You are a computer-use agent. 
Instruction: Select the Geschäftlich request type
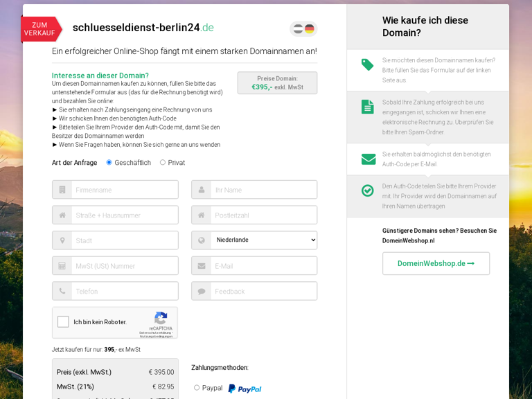pos(109,163)
